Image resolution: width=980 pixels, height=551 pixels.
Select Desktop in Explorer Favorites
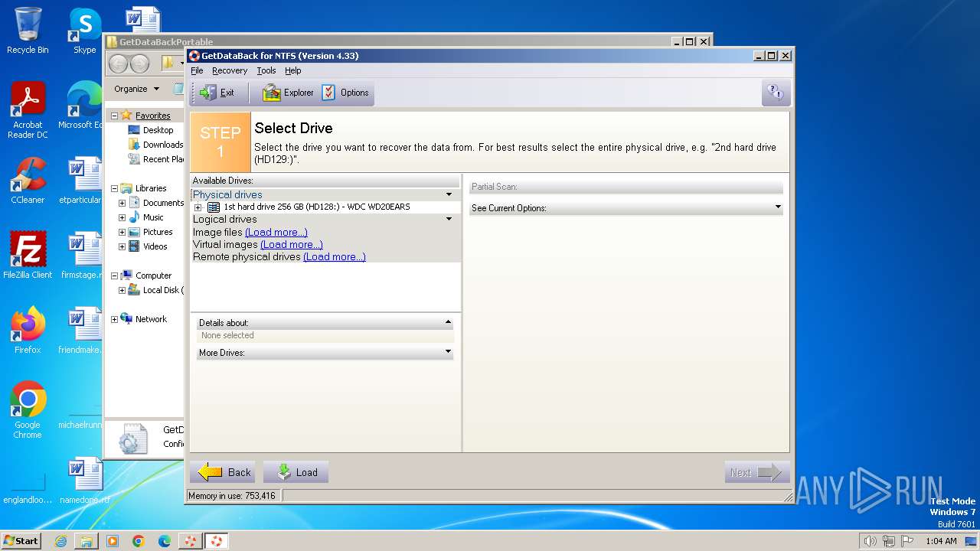tap(158, 130)
